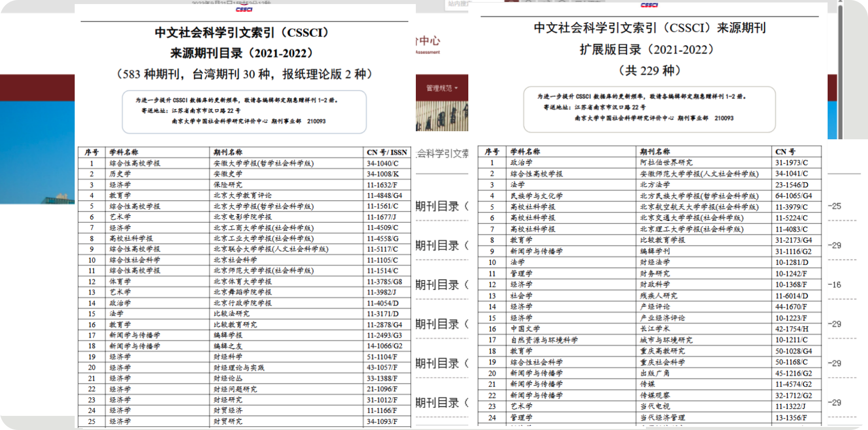Click the 民族学与文化学 discipline cell

click(x=536, y=196)
